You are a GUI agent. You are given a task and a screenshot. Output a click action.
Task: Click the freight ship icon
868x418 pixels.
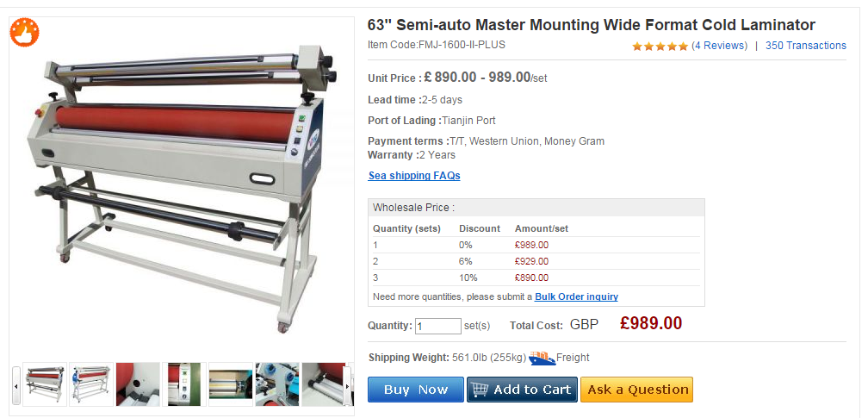pos(542,358)
